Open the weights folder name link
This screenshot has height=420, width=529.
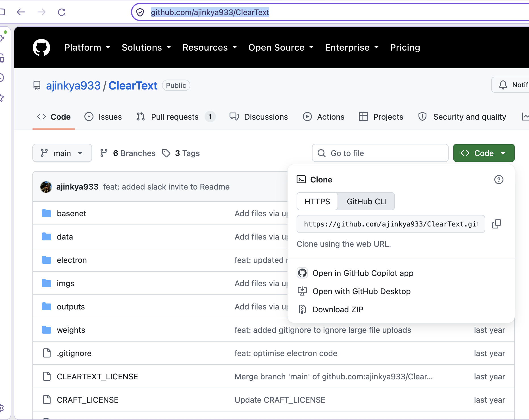pyautogui.click(x=71, y=330)
